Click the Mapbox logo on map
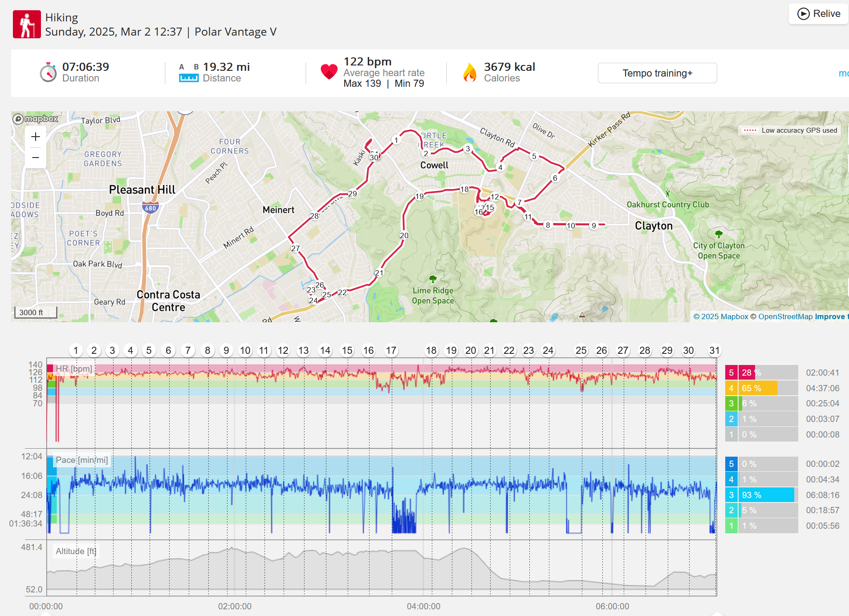Screen dimensions: 849x616 [x=36, y=119]
